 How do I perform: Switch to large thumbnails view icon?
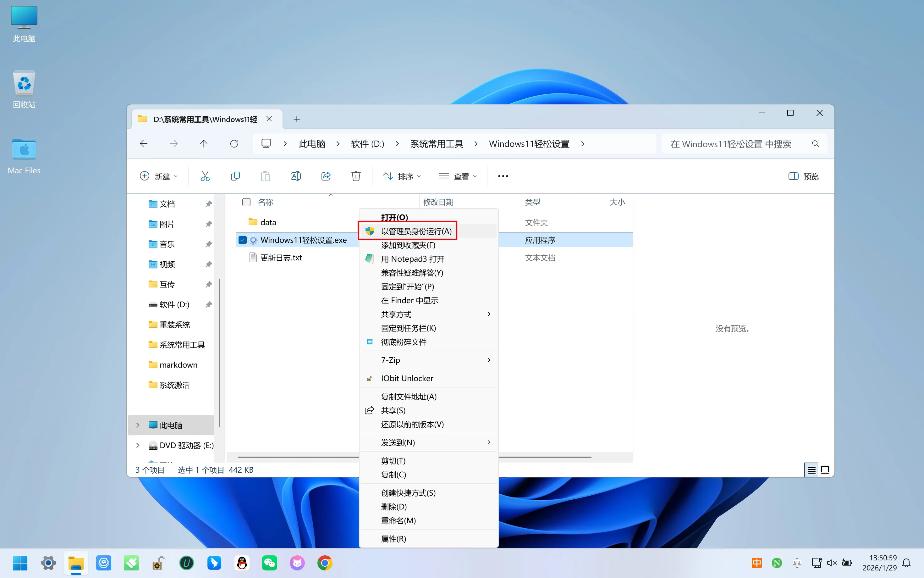[x=825, y=470]
